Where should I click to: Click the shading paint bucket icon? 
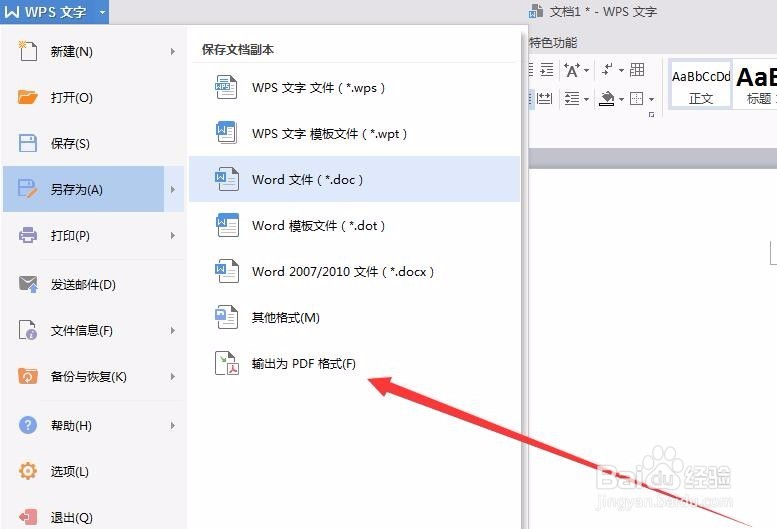tap(607, 99)
